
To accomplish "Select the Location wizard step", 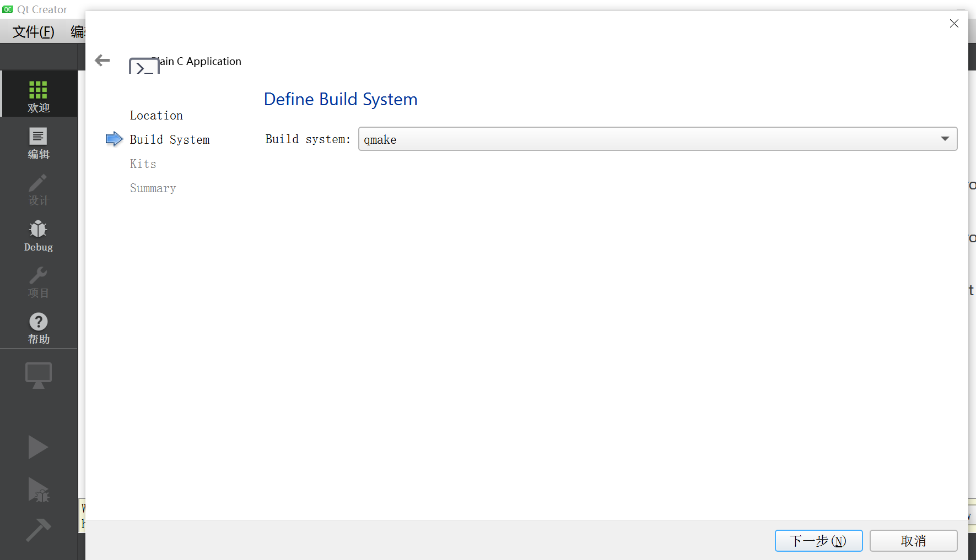I will click(x=156, y=115).
